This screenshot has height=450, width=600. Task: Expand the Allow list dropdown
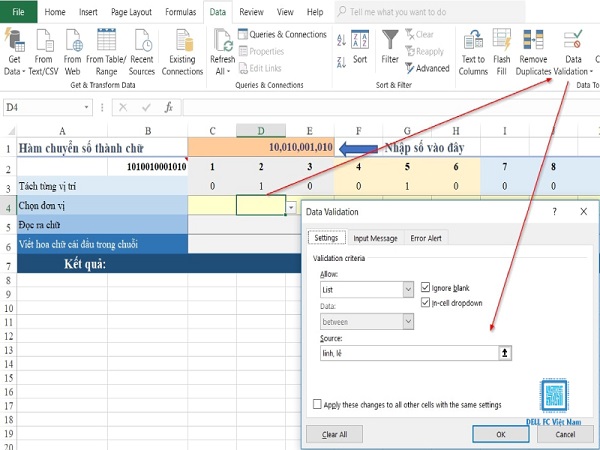[408, 290]
